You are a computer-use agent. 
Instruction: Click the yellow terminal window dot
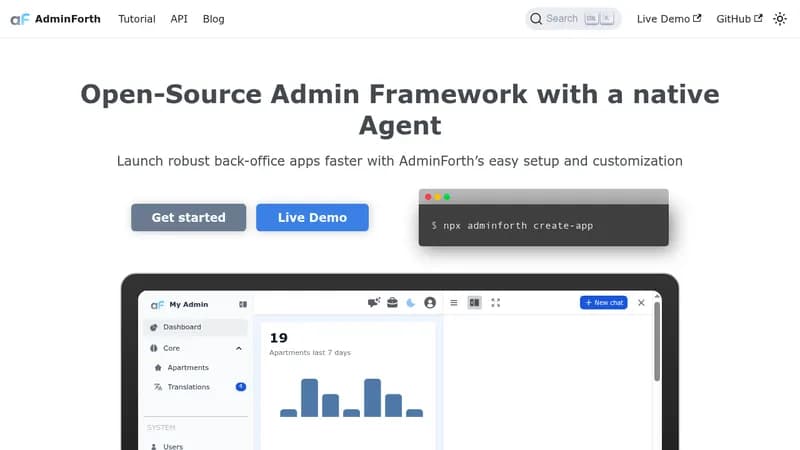click(437, 197)
